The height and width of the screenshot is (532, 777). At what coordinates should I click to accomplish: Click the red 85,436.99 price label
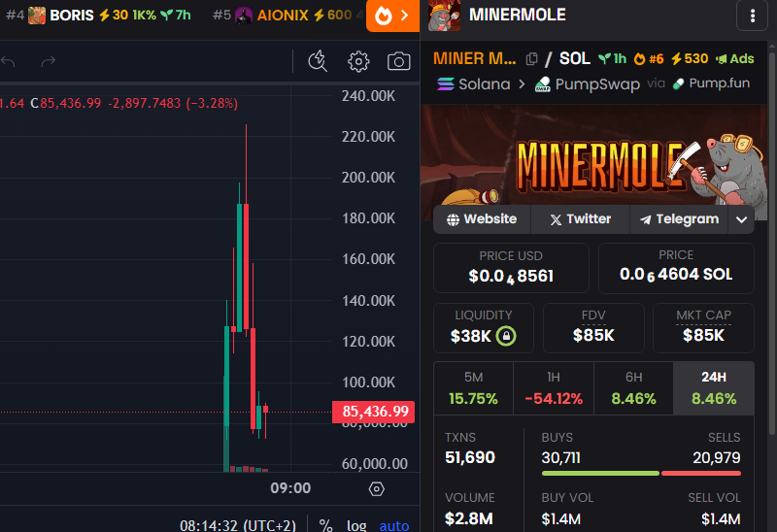click(374, 412)
